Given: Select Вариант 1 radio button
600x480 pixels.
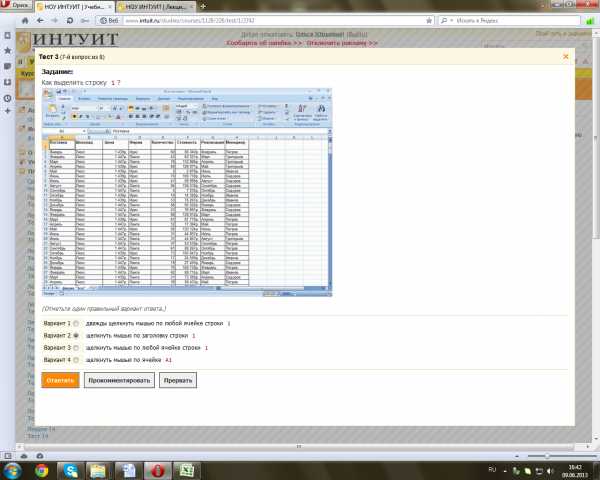Looking at the screenshot, I should (76, 323).
